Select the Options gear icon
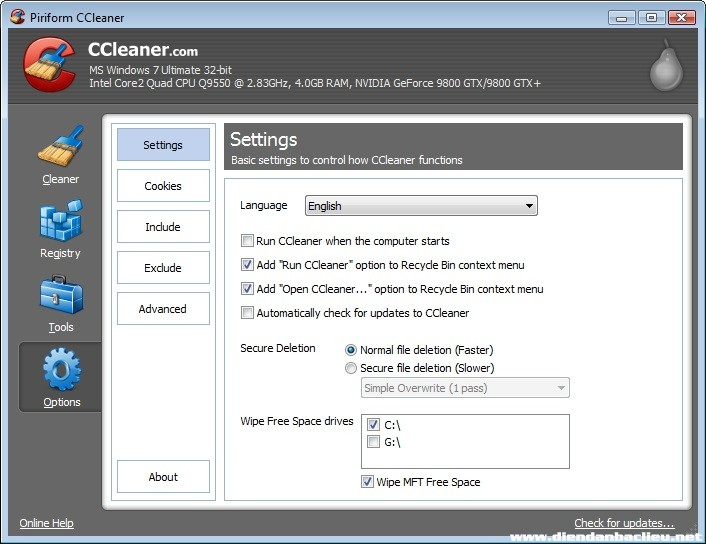 [x=60, y=369]
